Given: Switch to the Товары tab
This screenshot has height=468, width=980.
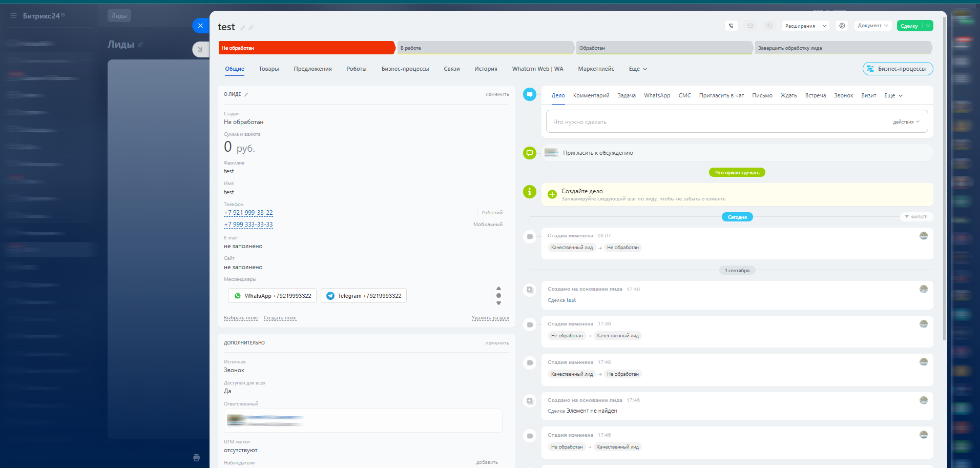Looking at the screenshot, I should [x=268, y=69].
